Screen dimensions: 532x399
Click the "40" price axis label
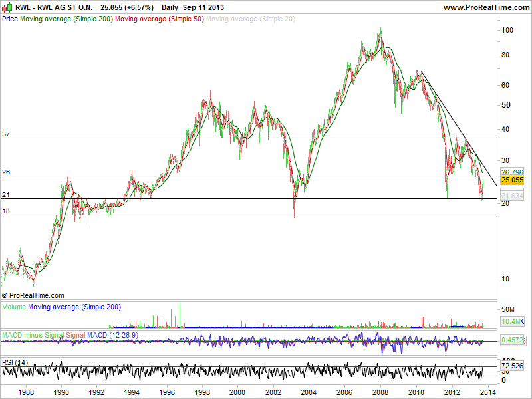click(505, 129)
